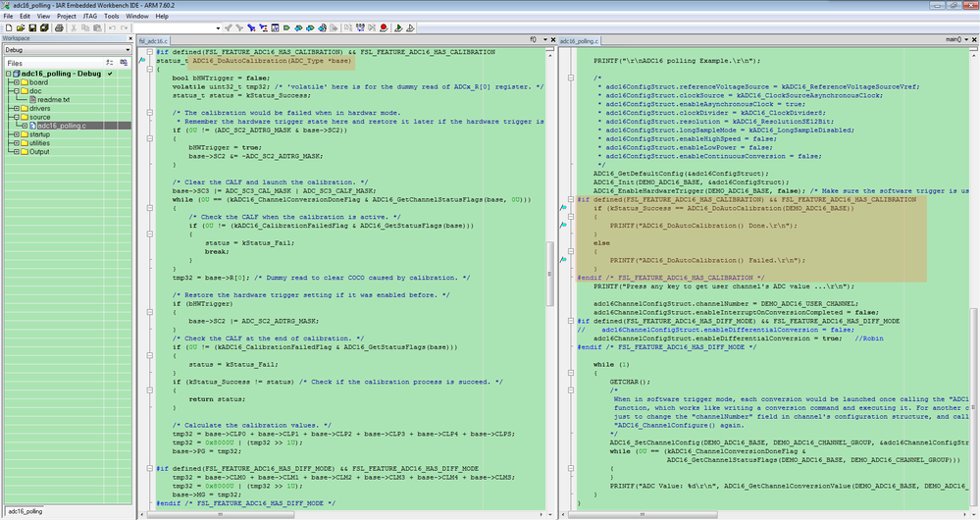Open the Window menu
Image resolution: width=980 pixels, height=520 pixels.
137,17
